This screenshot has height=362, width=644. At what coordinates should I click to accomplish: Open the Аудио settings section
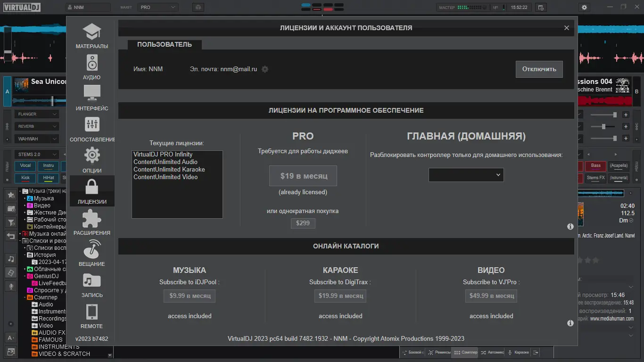click(x=92, y=67)
